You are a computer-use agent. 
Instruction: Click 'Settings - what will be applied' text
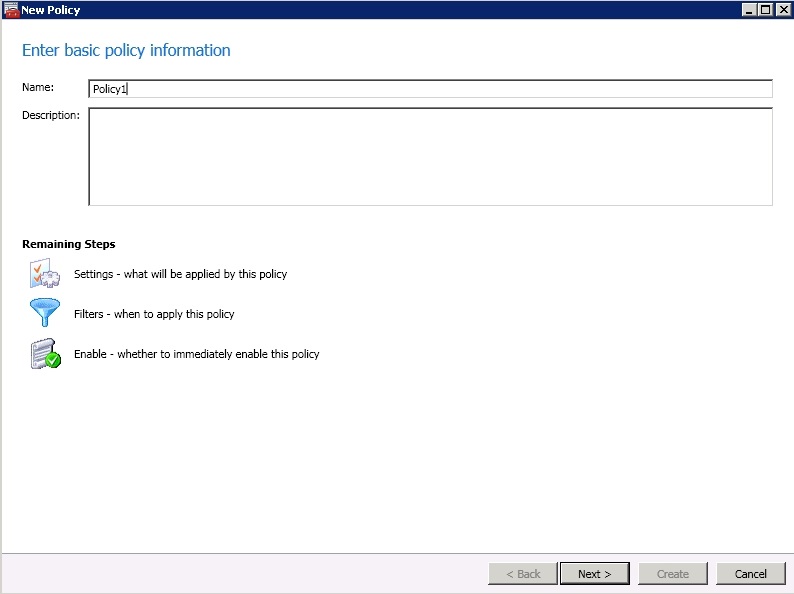(x=180, y=274)
